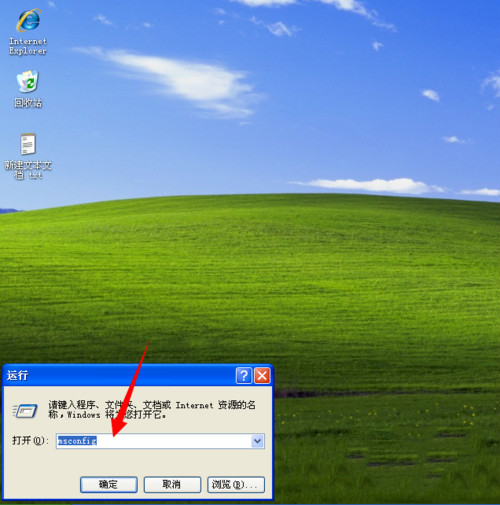
Task: Click the highlighted msconfig text
Action: [77, 441]
